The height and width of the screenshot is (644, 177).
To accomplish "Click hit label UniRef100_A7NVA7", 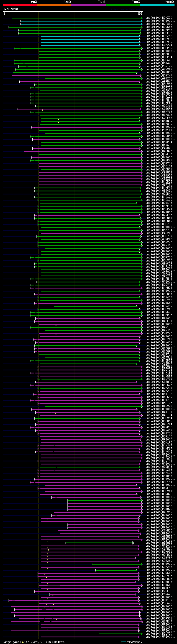I will coord(159,70).
